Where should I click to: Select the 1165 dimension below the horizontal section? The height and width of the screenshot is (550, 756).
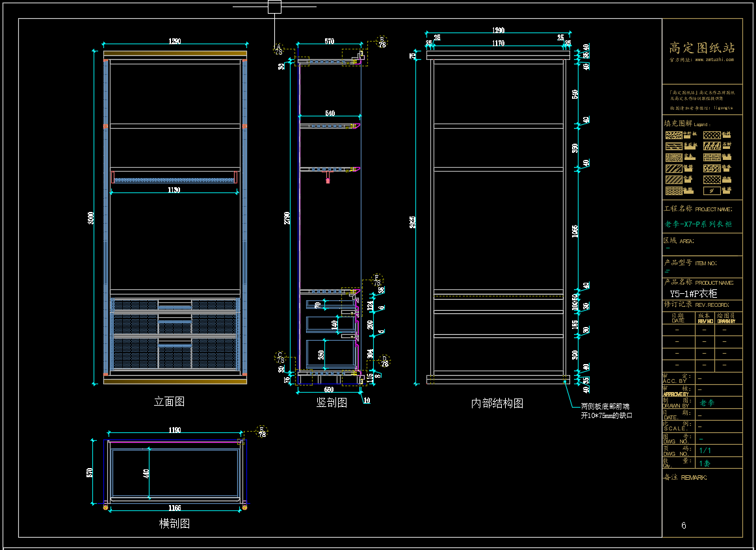[x=175, y=508]
